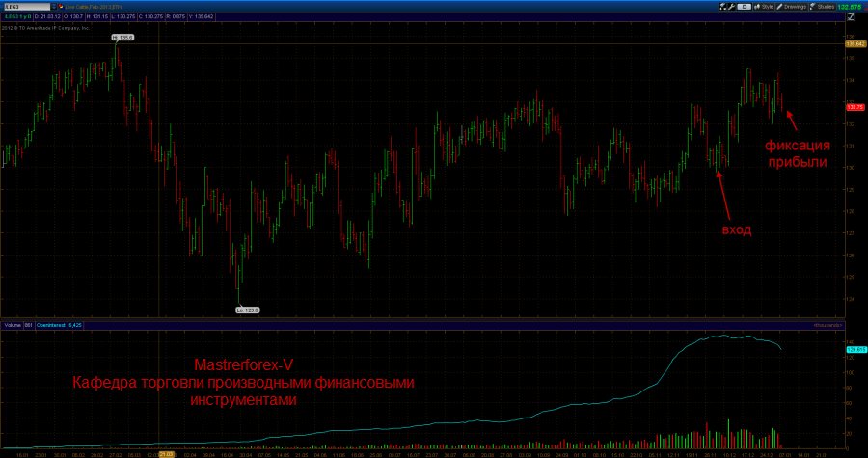Click the OpenInterest study label
The height and width of the screenshot is (458, 868).
pyautogui.click(x=51, y=325)
